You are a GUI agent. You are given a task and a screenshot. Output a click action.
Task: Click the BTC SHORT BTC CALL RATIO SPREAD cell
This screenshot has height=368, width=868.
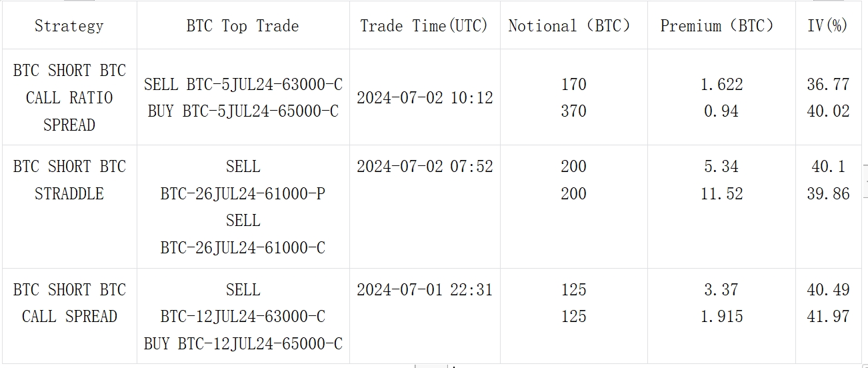(69, 97)
